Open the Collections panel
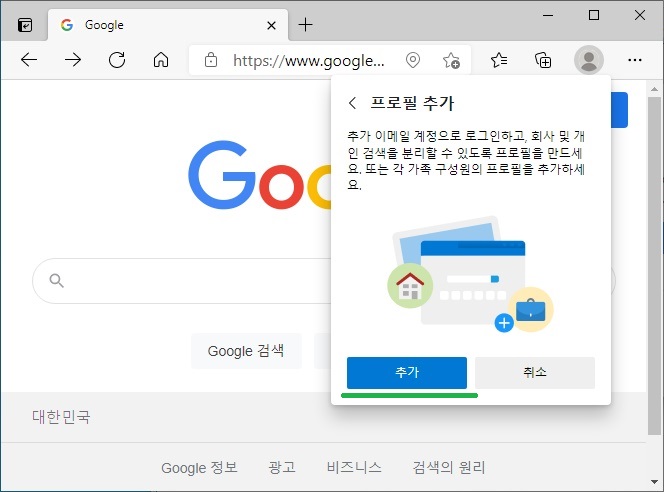This screenshot has height=492, width=664. (x=543, y=60)
